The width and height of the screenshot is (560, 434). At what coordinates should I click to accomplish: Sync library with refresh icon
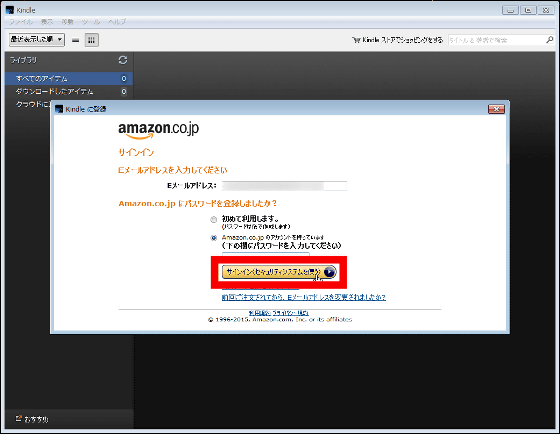point(123,60)
